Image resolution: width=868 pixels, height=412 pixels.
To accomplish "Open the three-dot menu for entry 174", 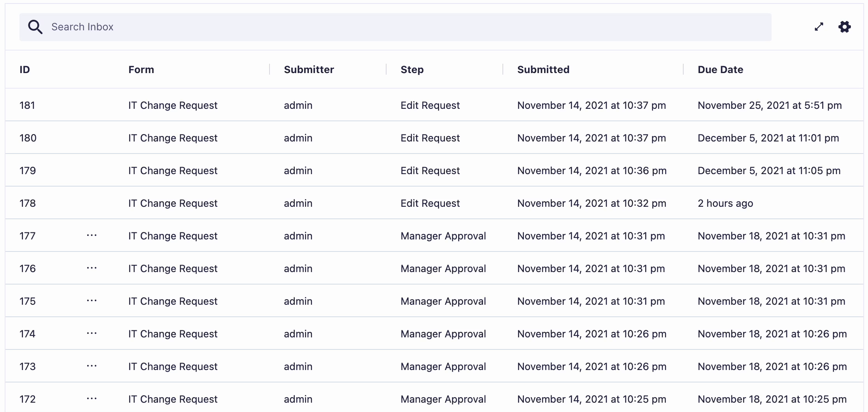I will point(92,333).
